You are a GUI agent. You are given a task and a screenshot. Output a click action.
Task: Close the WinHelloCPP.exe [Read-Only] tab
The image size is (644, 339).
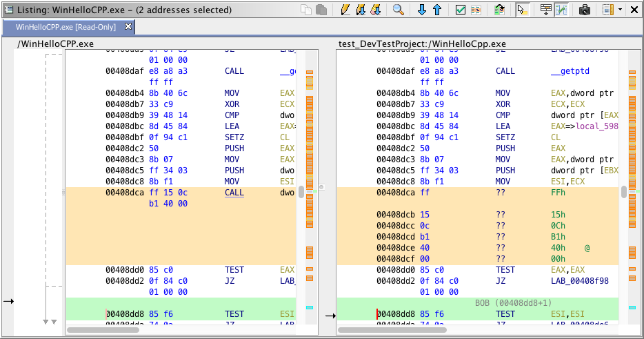pos(128,26)
